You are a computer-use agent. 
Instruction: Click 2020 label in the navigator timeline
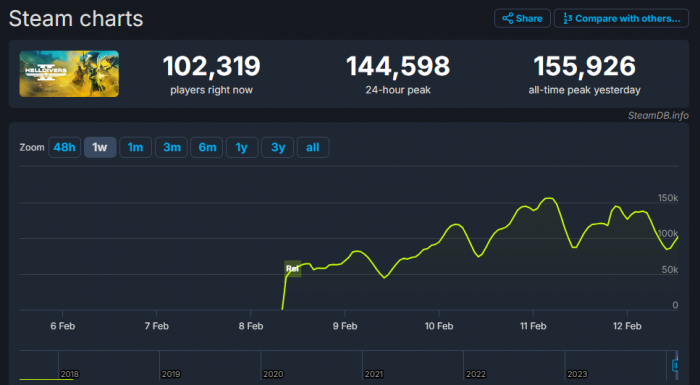tap(273, 374)
